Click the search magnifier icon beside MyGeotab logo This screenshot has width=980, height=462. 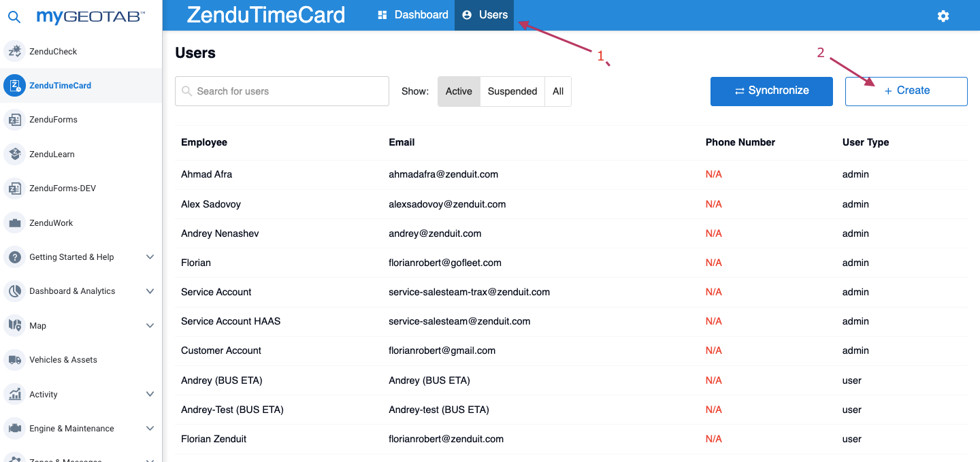click(14, 16)
